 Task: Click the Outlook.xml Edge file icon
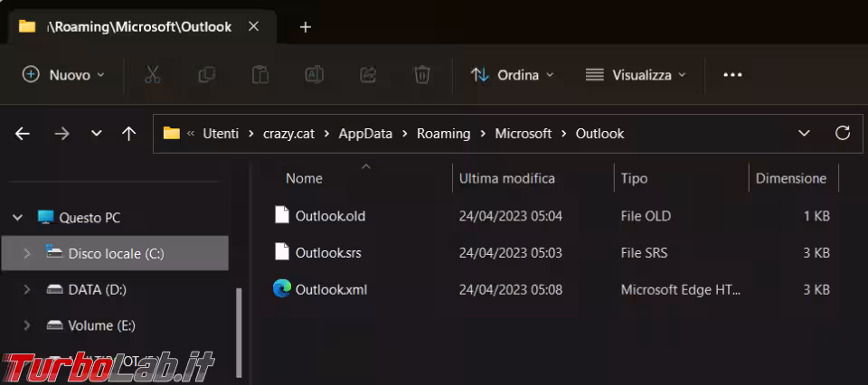[282, 289]
